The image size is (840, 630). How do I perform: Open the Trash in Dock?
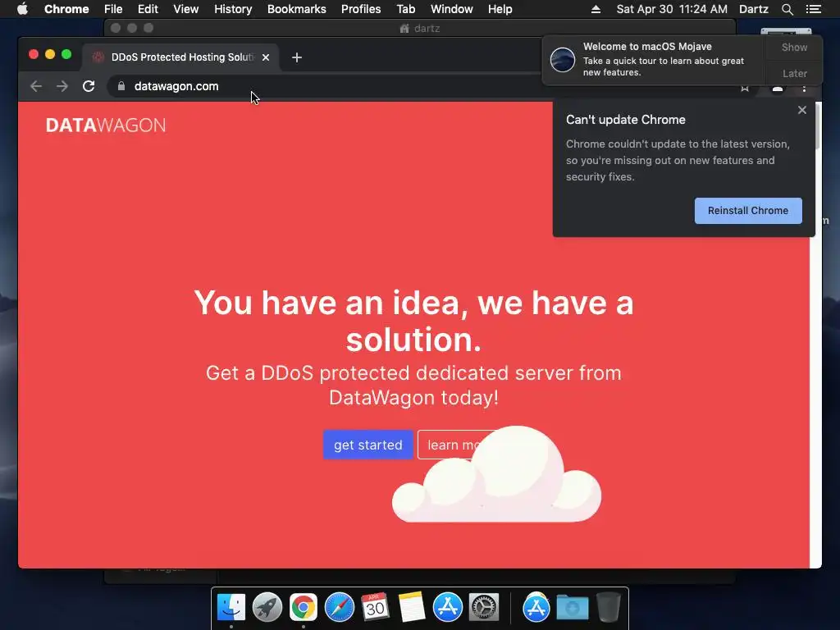coord(608,608)
